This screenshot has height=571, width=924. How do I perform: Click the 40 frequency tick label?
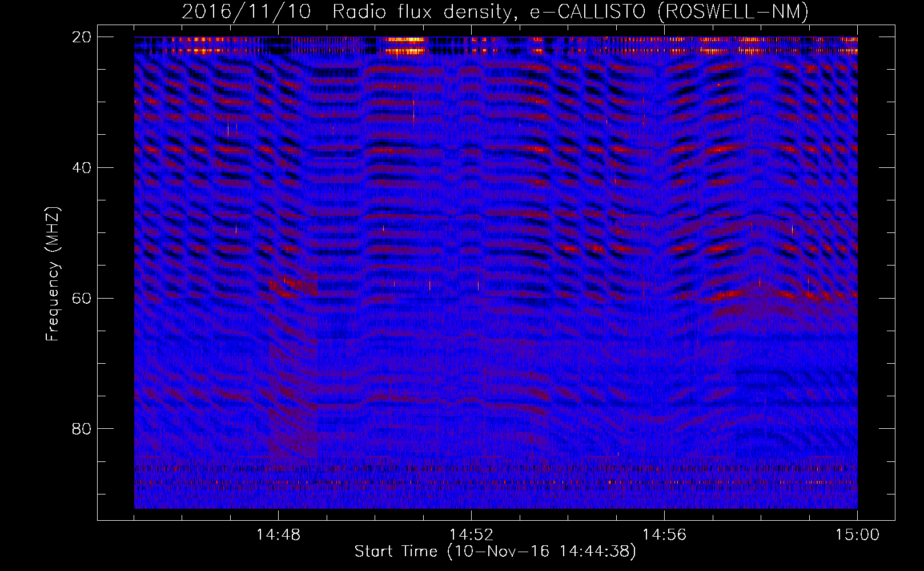tap(82, 168)
